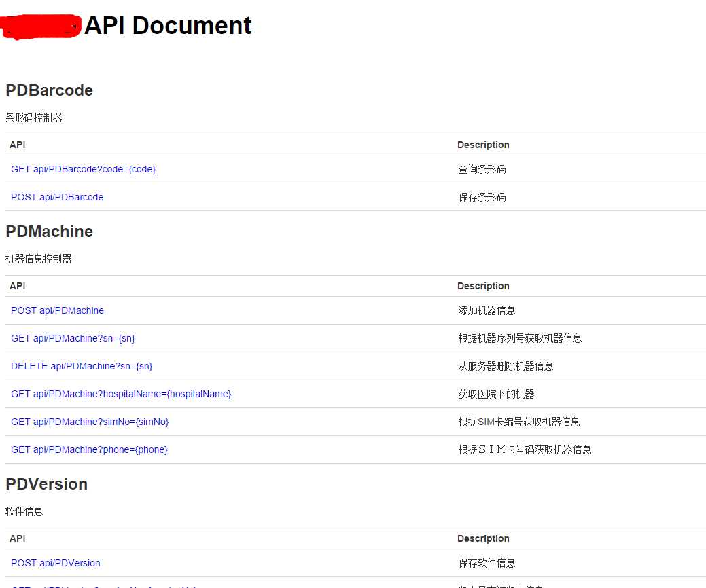706x588 pixels.
Task: Click the 获取医院下的机器 description cell
Action: (x=496, y=394)
